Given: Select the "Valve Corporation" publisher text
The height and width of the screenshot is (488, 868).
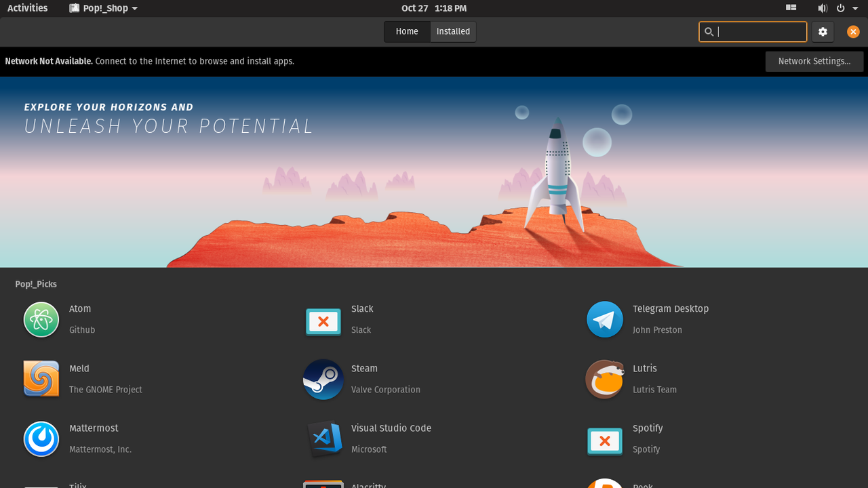Looking at the screenshot, I should pyautogui.click(x=386, y=390).
